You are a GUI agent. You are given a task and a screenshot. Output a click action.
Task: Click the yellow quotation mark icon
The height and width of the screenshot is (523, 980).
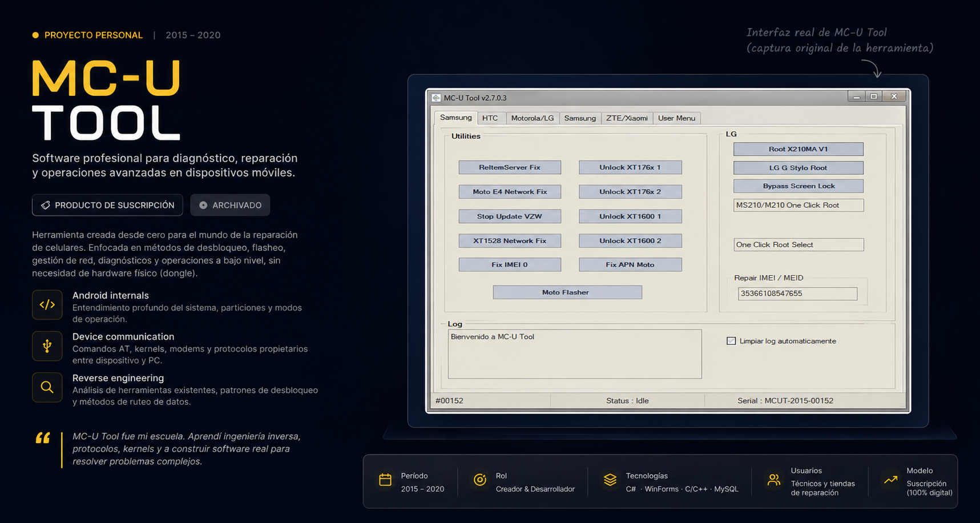(43, 438)
